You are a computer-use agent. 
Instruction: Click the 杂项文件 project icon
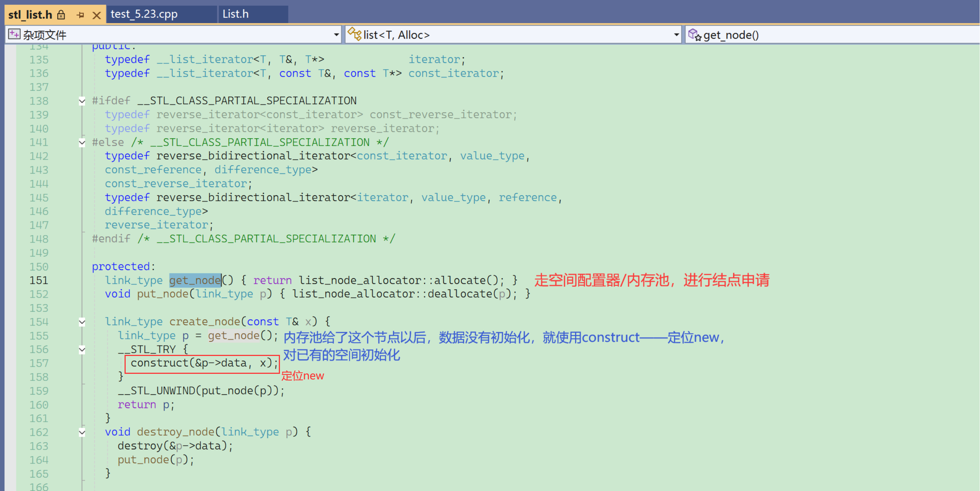point(14,35)
